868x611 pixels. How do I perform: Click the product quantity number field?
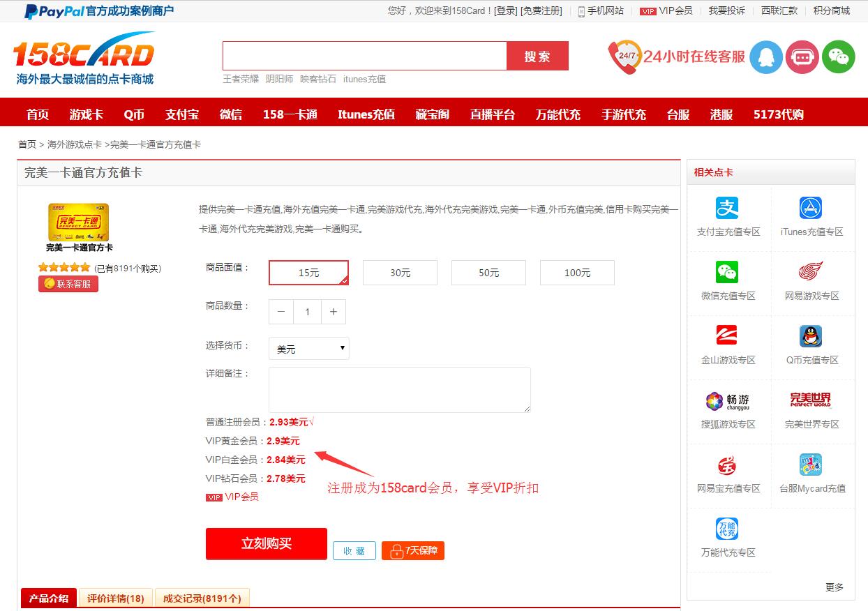pyautogui.click(x=307, y=312)
